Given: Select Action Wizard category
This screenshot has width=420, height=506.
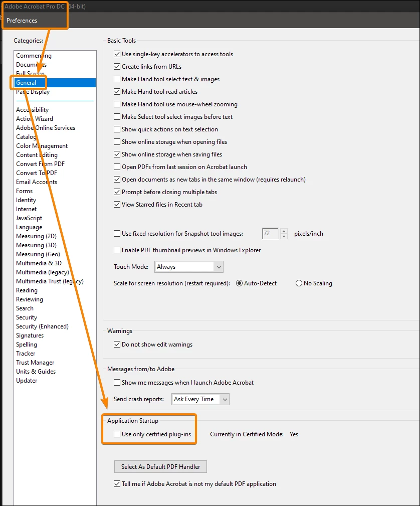Looking at the screenshot, I should (55, 119).
